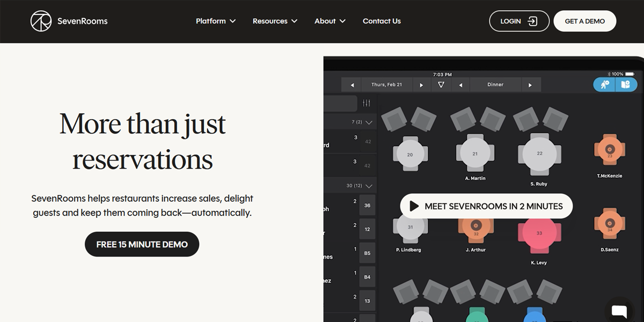Click the downward triangle icon between date and shift
644x322 pixels.
(x=441, y=85)
